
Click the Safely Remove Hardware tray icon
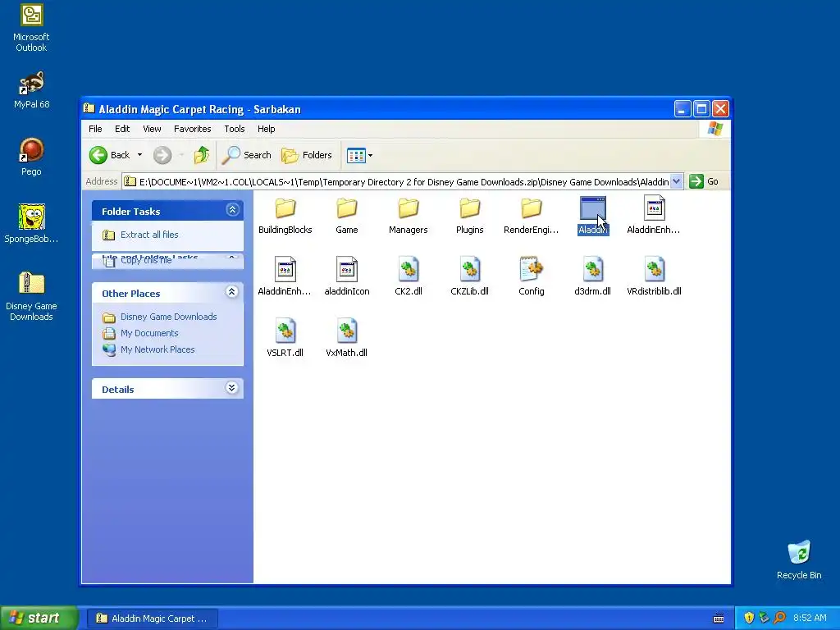764,618
